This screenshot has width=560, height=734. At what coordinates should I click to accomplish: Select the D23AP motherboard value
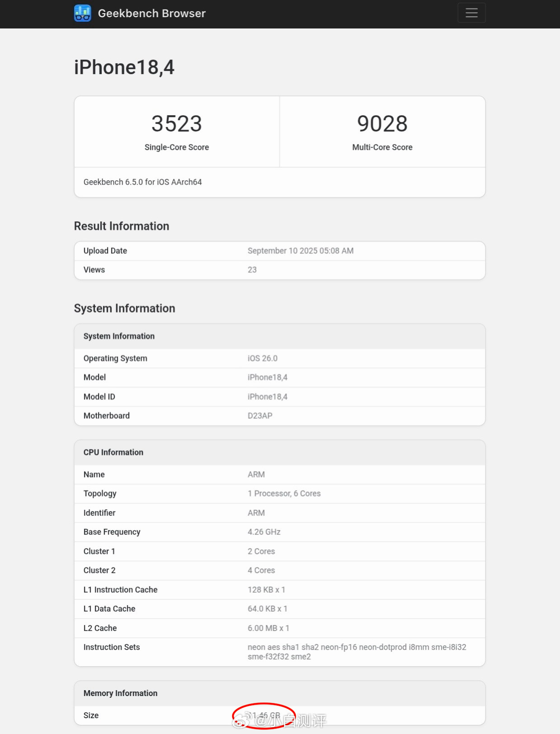click(260, 416)
